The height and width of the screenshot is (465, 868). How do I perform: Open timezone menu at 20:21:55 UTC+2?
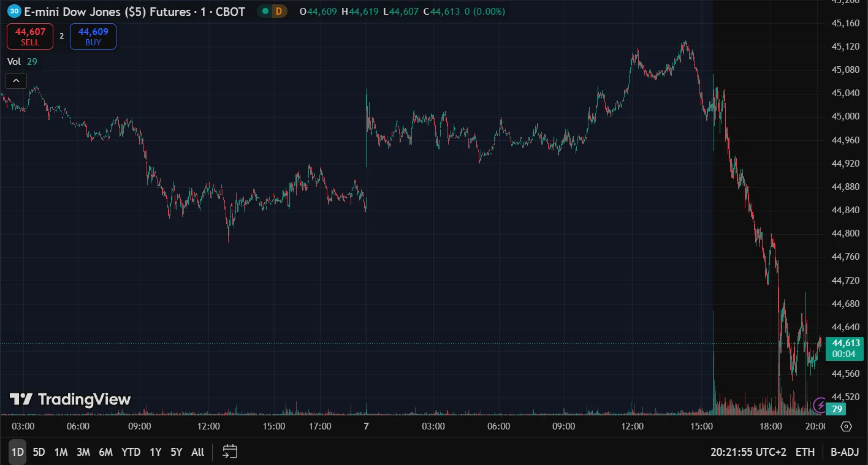tap(748, 452)
